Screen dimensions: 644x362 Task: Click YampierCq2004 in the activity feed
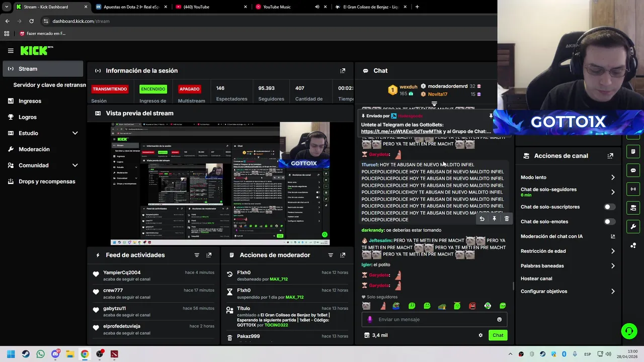pos(122,273)
